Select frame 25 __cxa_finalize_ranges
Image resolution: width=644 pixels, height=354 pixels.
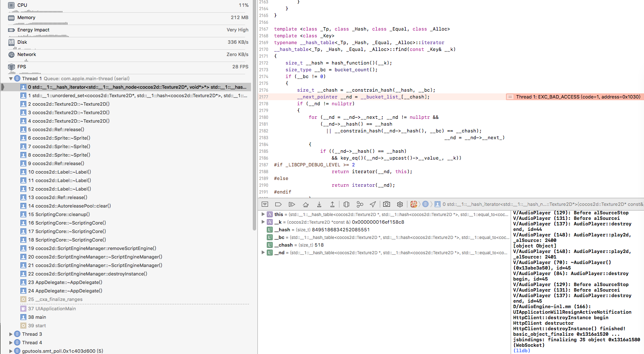(127, 299)
